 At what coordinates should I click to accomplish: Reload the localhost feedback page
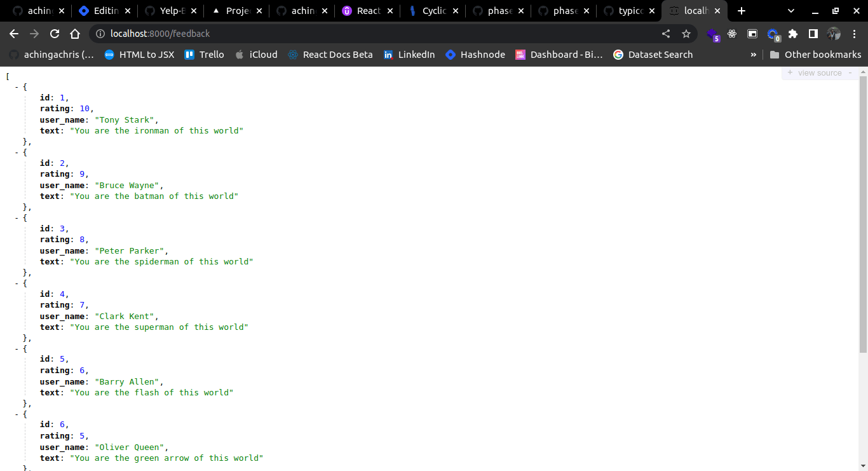point(55,34)
